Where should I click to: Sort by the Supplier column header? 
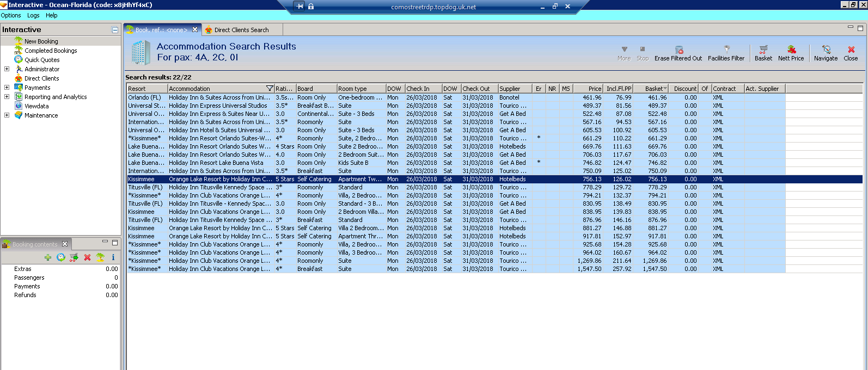click(x=515, y=88)
